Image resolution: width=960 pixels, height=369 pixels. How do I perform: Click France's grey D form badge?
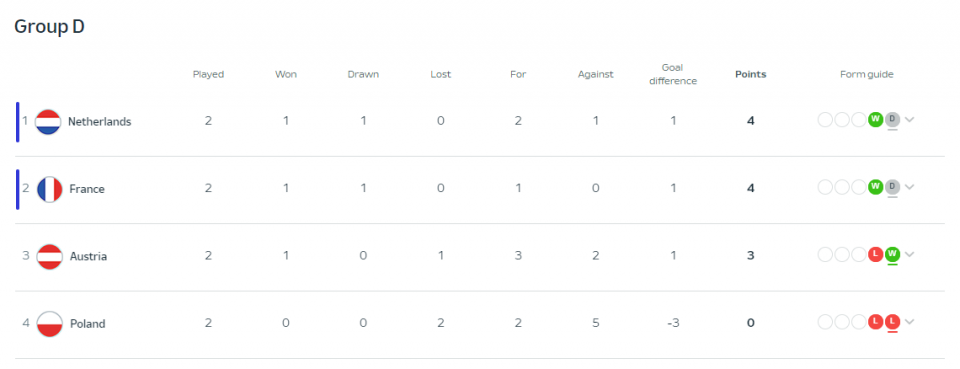(892, 187)
